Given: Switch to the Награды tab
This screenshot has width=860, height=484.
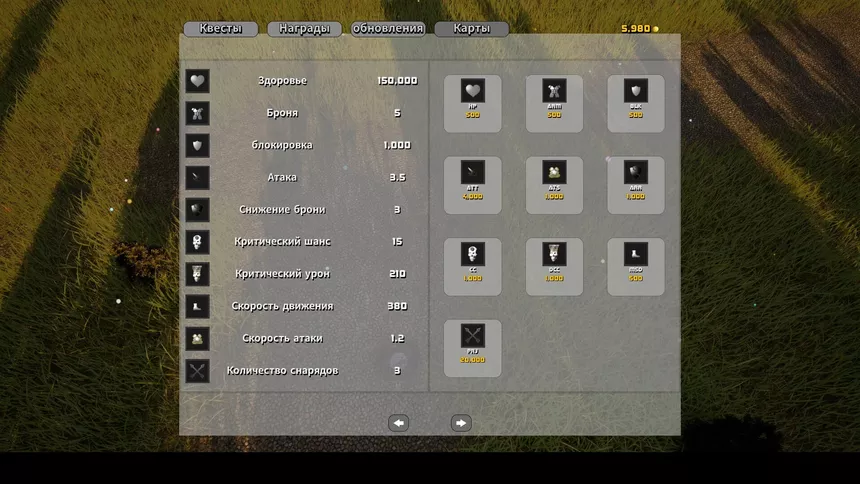Looking at the screenshot, I should tap(304, 29).
